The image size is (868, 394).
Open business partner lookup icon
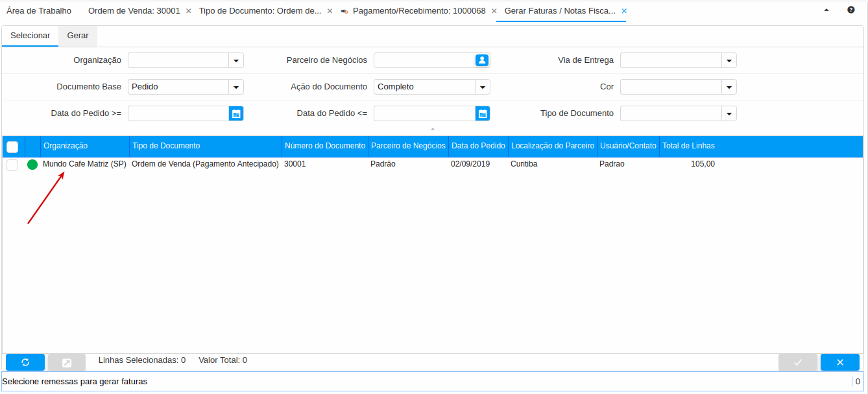click(x=482, y=60)
